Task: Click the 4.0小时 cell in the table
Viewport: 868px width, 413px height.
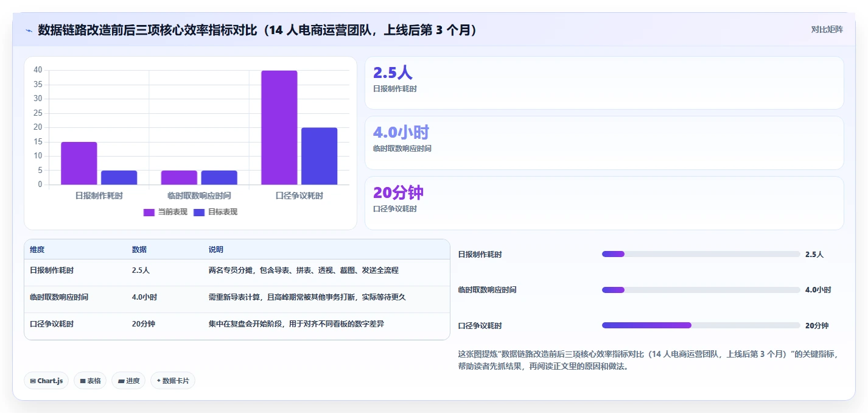Action: click(x=144, y=297)
